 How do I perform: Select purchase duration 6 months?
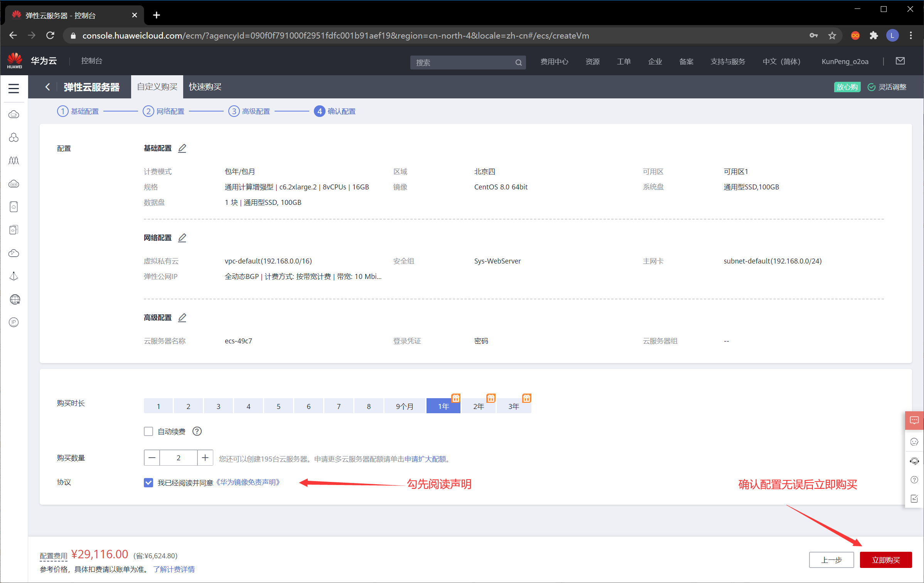tap(309, 406)
